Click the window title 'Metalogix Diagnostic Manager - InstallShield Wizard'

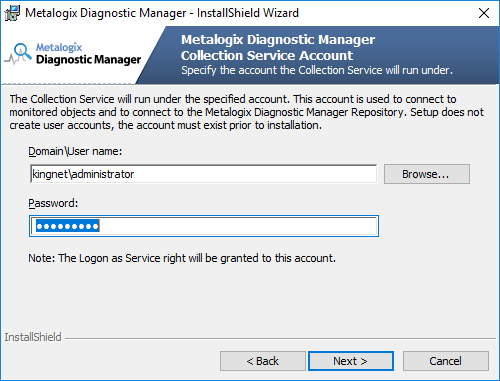pos(162,13)
